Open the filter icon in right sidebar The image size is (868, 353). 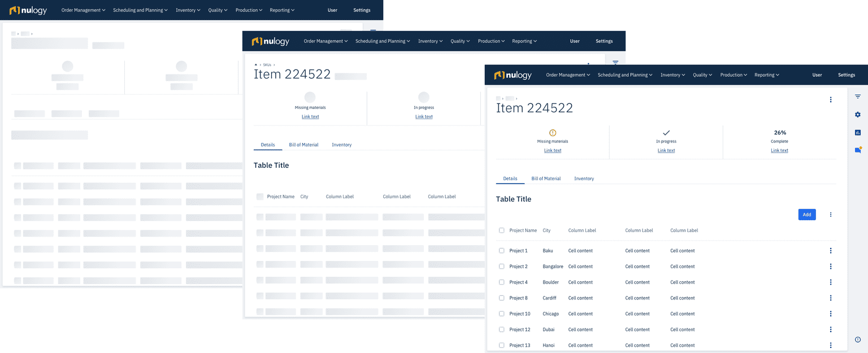857,97
